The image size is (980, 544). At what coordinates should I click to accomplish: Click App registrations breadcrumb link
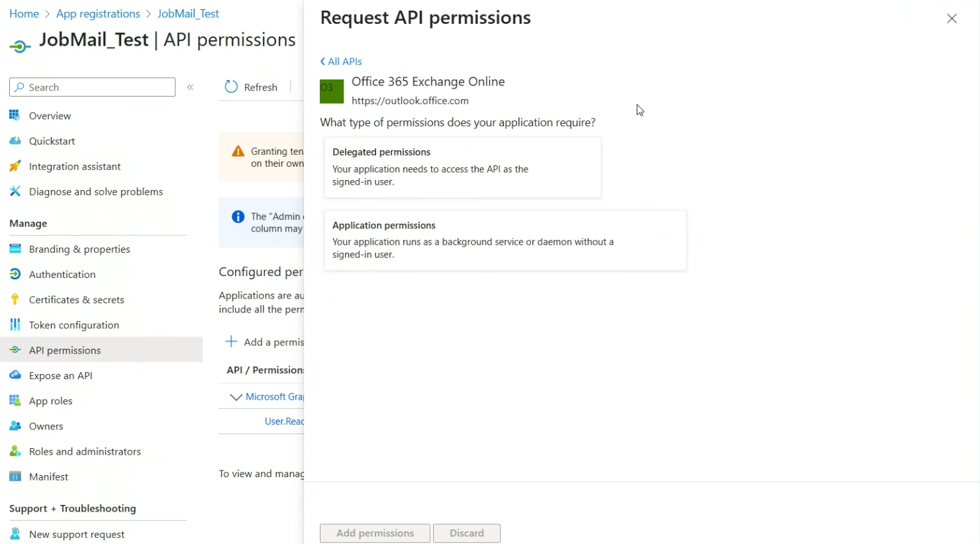pos(98,14)
